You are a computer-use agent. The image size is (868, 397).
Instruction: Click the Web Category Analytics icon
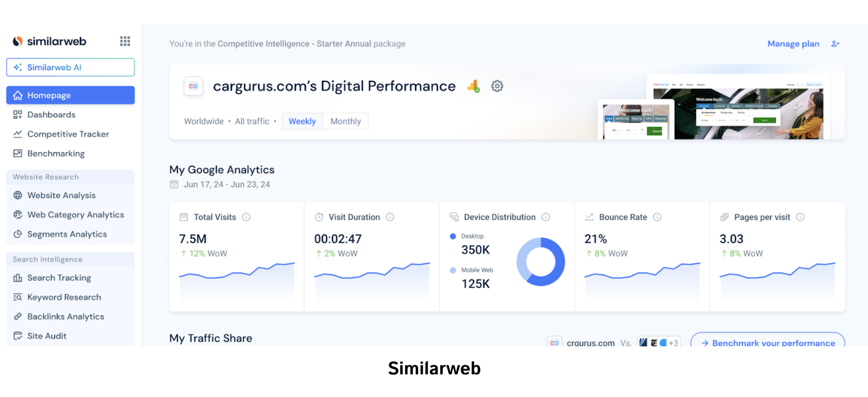click(18, 215)
